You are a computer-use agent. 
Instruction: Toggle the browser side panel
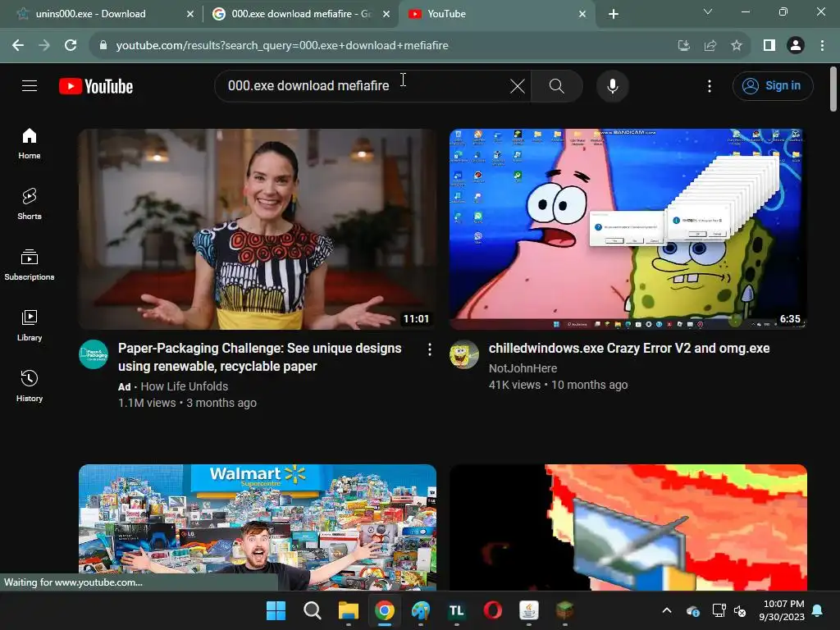click(x=769, y=46)
